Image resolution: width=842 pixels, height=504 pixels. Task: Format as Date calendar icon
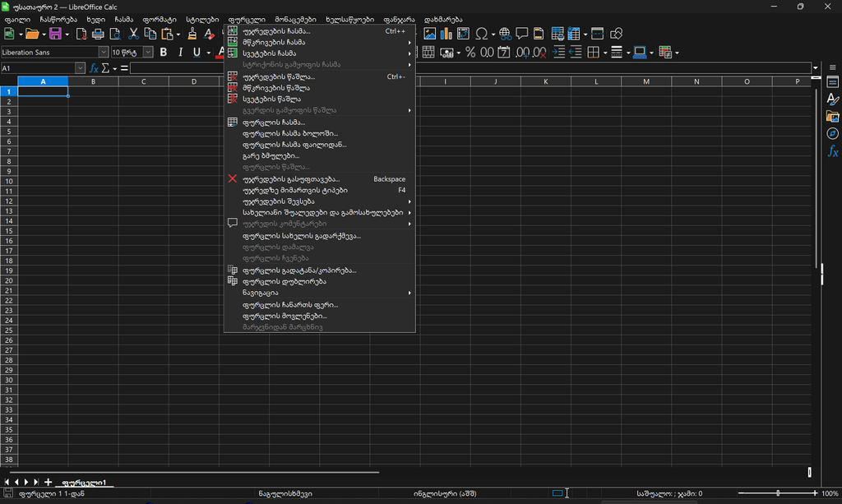pyautogui.click(x=504, y=52)
